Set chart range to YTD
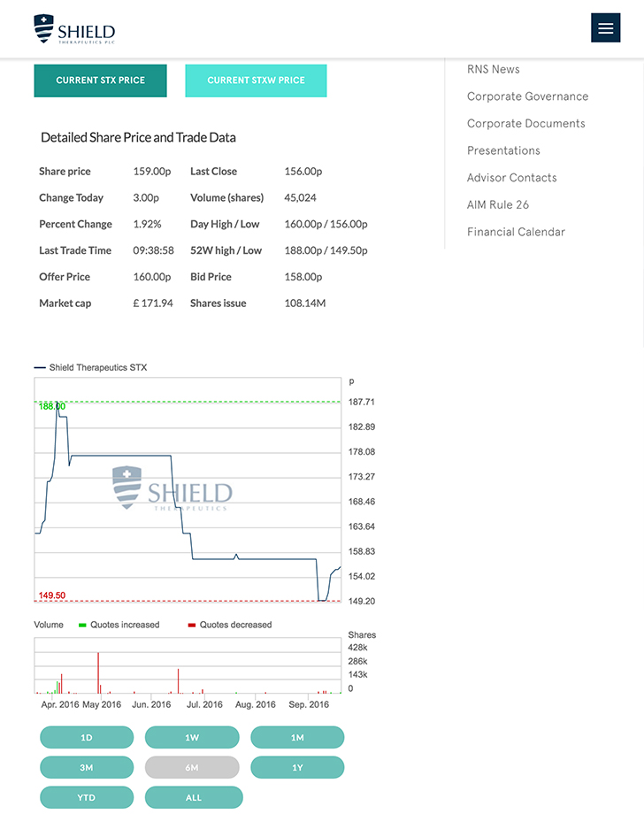Viewport: 644px width, 814px height. coord(87,797)
